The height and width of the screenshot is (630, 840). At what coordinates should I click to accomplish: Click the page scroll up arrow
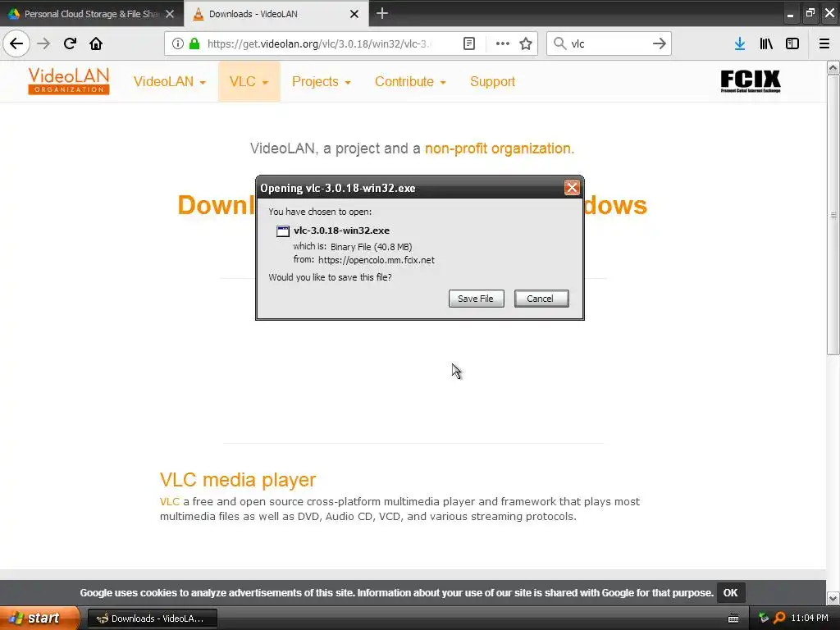point(833,67)
